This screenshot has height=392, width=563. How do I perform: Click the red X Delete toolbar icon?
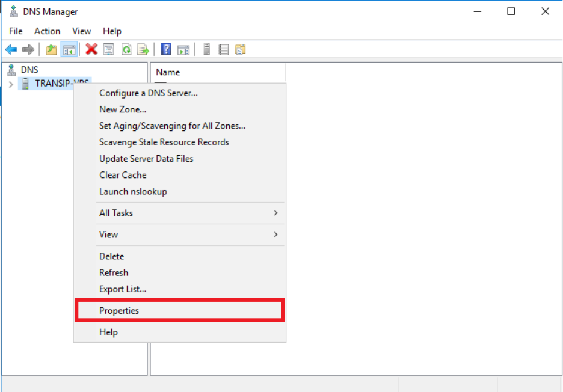(91, 49)
